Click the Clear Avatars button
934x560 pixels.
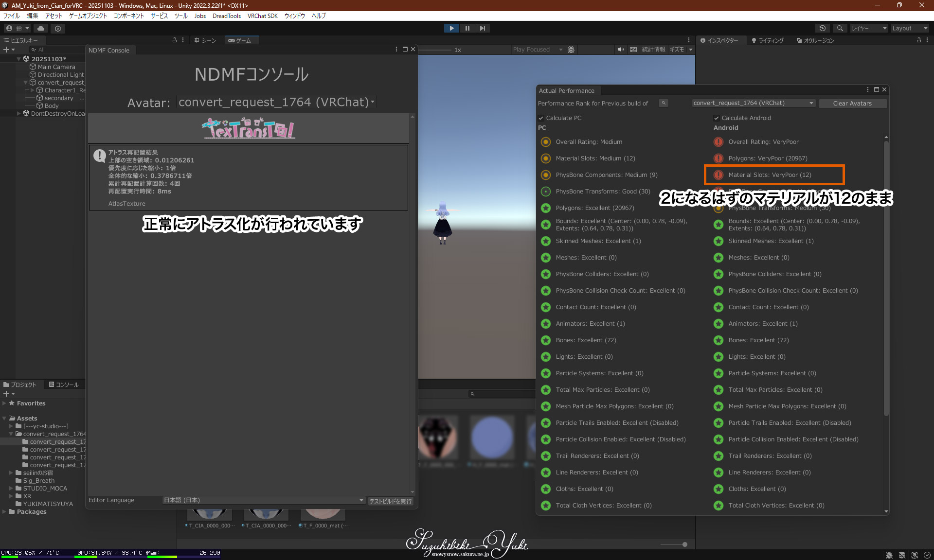click(852, 104)
